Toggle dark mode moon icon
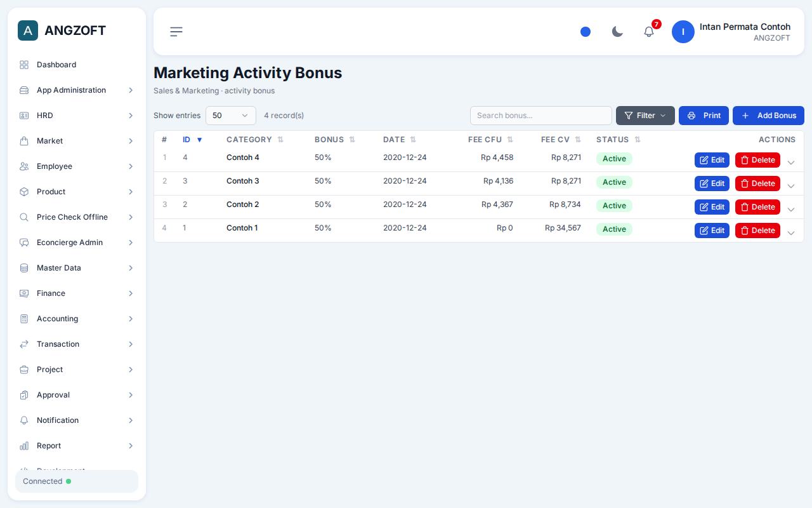The width and height of the screenshot is (812, 508). [617, 32]
